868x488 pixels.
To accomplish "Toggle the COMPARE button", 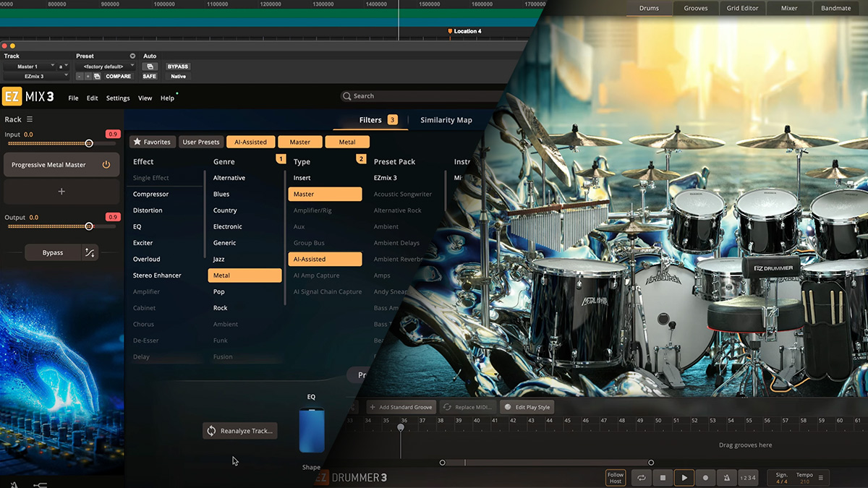I will point(118,76).
